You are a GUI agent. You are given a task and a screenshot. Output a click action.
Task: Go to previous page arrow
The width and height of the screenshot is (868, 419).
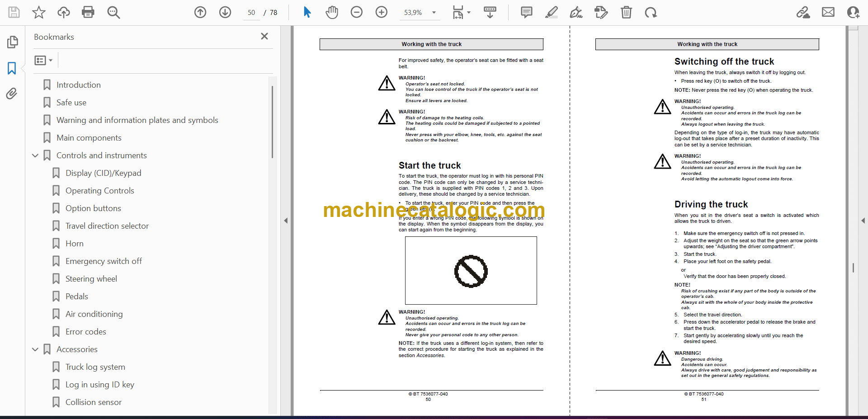[x=200, y=12]
